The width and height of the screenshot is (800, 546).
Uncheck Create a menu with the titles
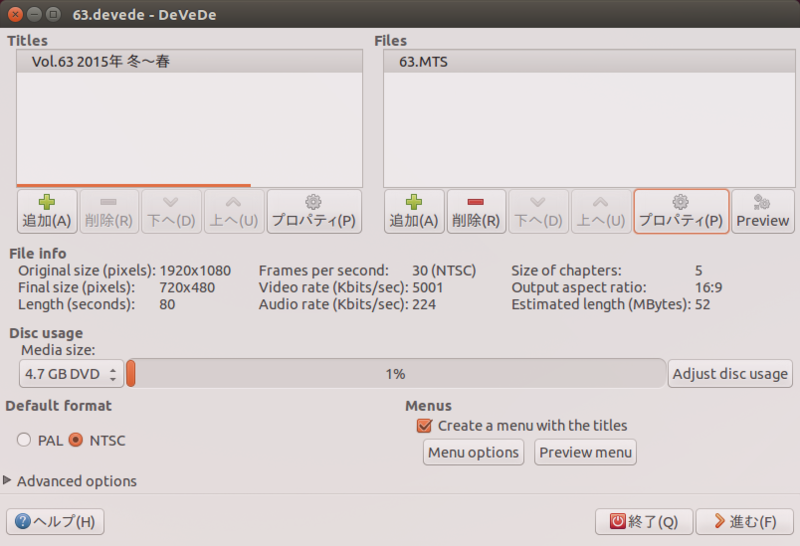click(424, 426)
